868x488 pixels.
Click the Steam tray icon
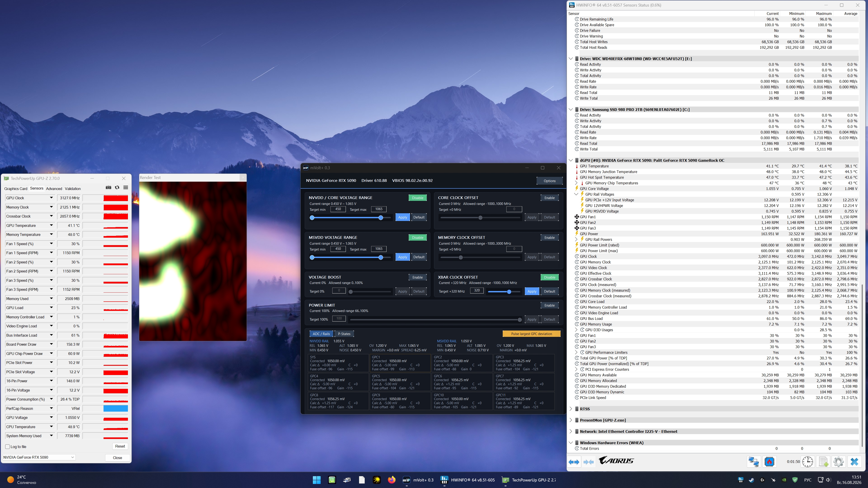click(751, 480)
